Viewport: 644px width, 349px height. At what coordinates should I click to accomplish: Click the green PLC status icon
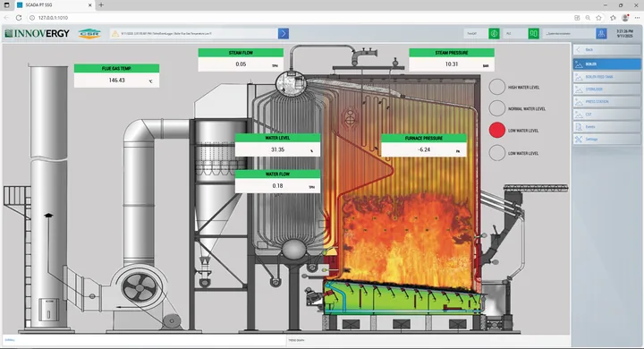pyautogui.click(x=533, y=34)
